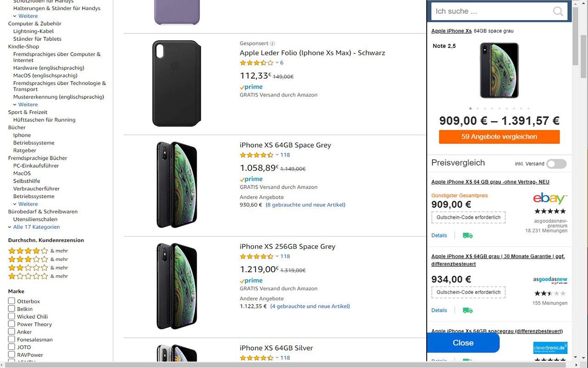
Task: Select the Hüfttaschen für Running category
Action: (44, 120)
